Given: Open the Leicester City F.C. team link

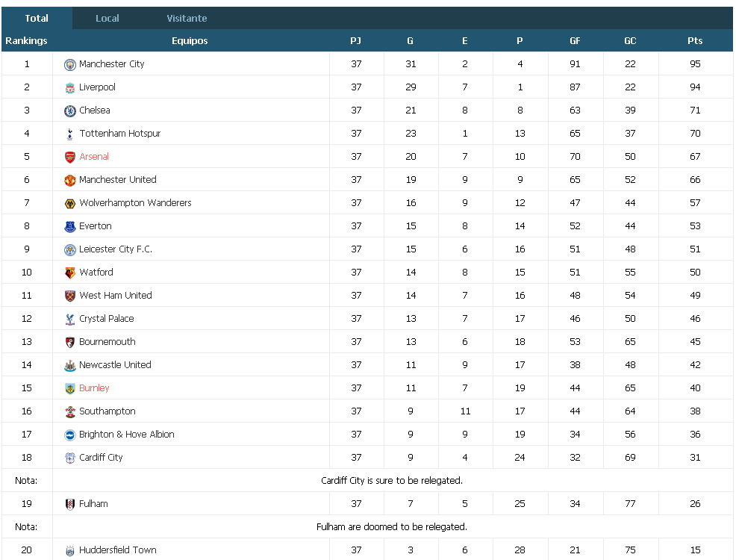Looking at the screenshot, I should point(116,249).
